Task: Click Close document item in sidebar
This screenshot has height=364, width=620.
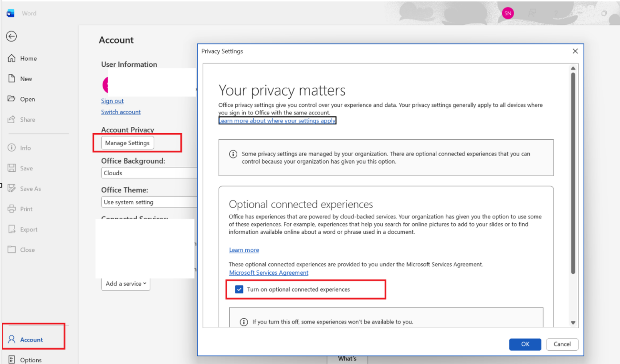Action: click(x=21, y=250)
